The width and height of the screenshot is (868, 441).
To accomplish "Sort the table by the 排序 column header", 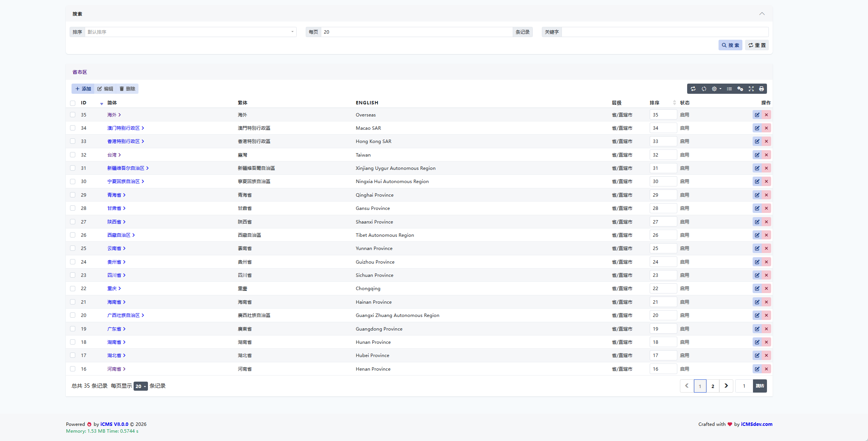I will tap(663, 103).
